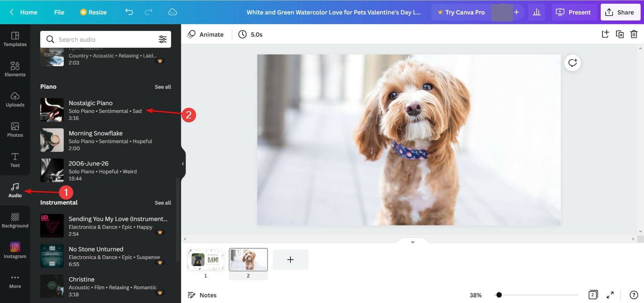The height and width of the screenshot is (303, 644).
Task: Open audio filter options beside search
Action: tap(163, 39)
